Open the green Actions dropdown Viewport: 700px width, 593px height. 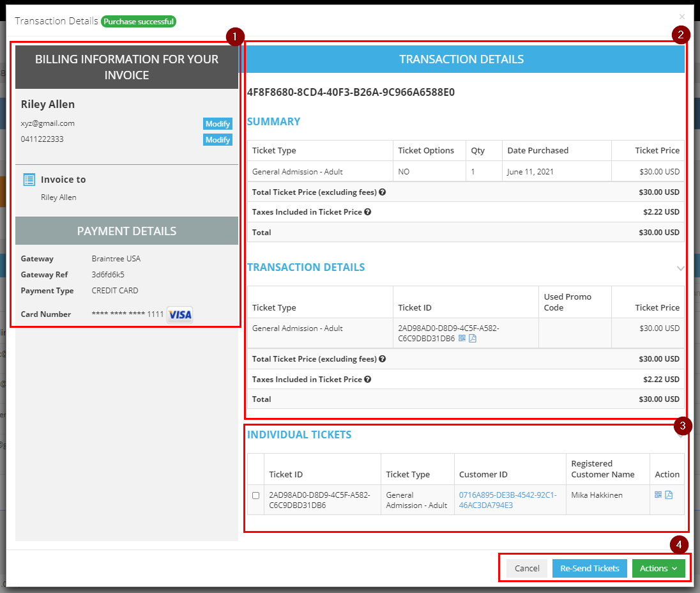pos(658,569)
